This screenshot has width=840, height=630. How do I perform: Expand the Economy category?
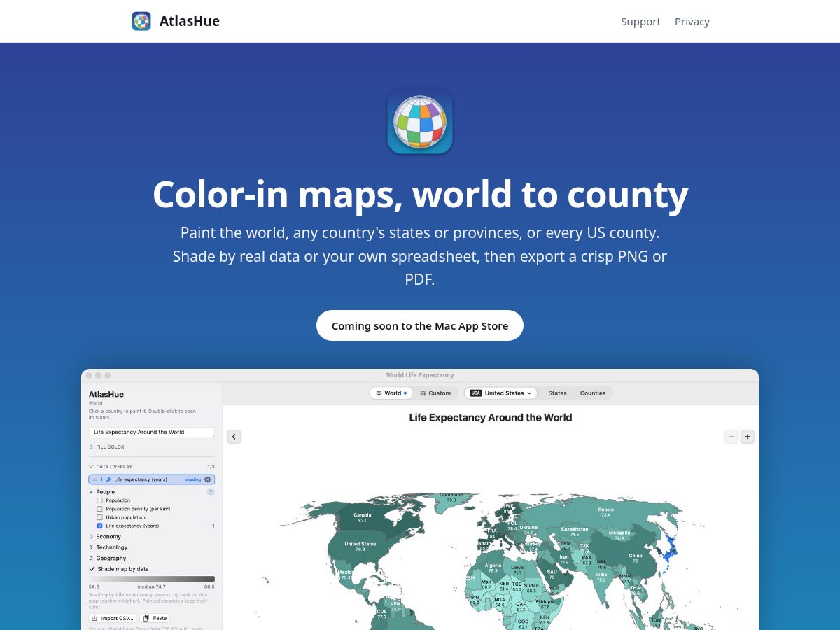pyautogui.click(x=91, y=537)
